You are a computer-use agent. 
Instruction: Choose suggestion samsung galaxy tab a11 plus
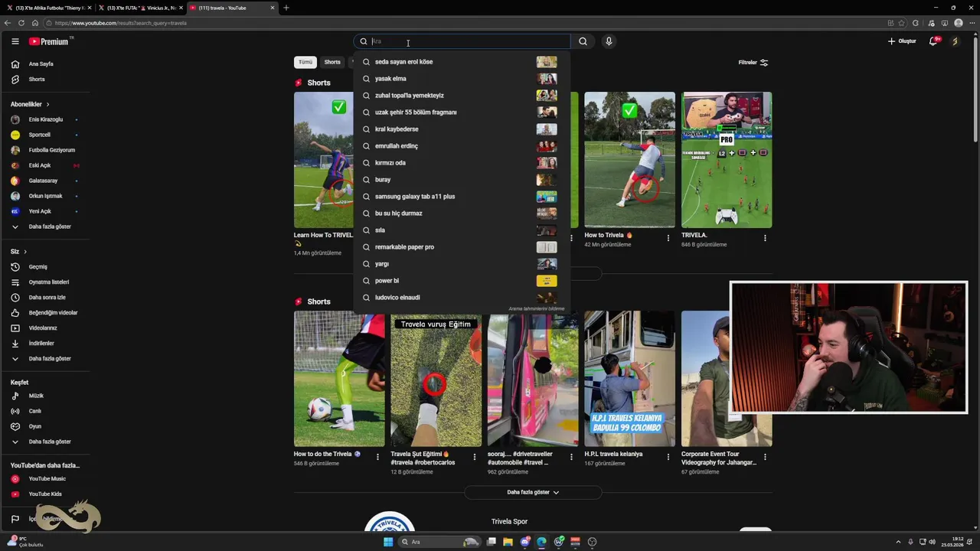462,197
